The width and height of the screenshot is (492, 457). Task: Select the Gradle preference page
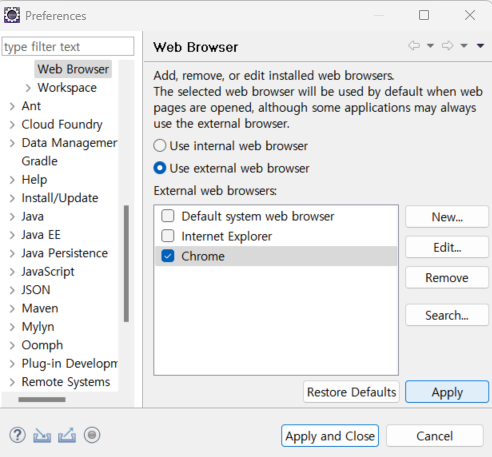click(39, 161)
